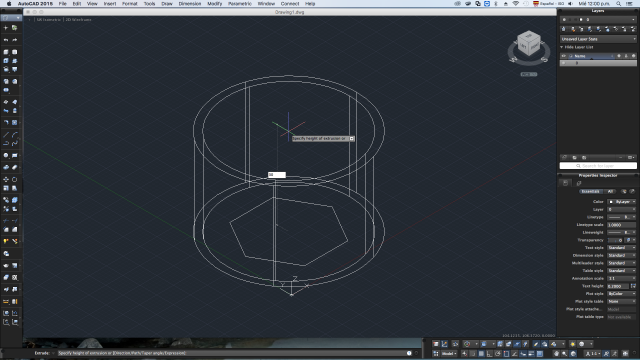This screenshot has height=360, width=640.
Task: Click the first icon in Layers toolbar row
Action: [564, 29]
